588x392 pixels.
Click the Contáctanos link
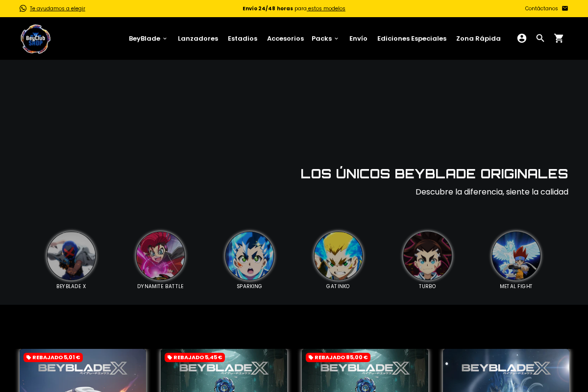click(x=541, y=8)
